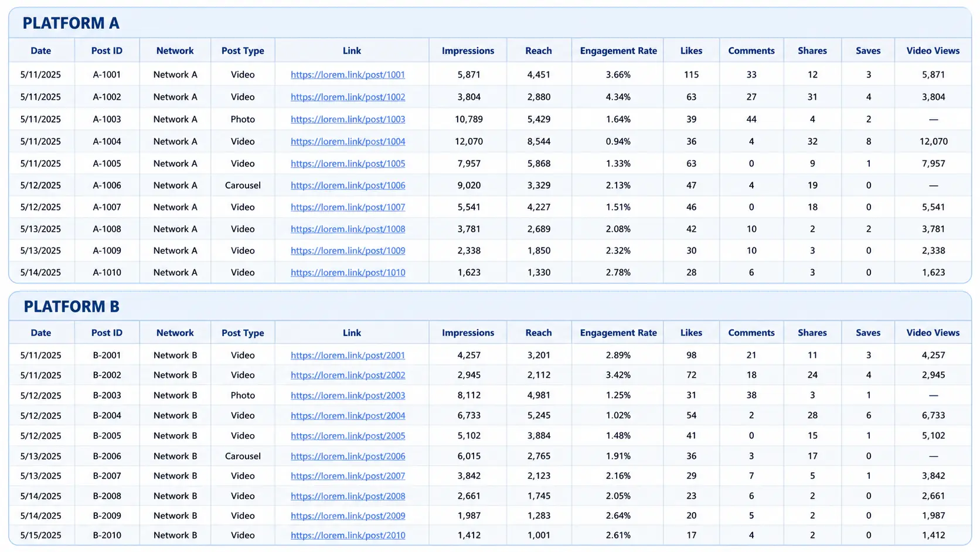
Task: Select Post ID cell B-2006
Action: click(x=107, y=456)
